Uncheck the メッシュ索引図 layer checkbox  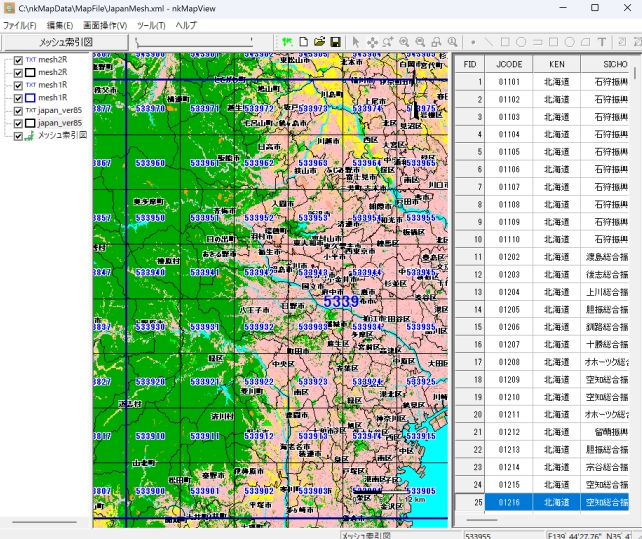click(18, 135)
